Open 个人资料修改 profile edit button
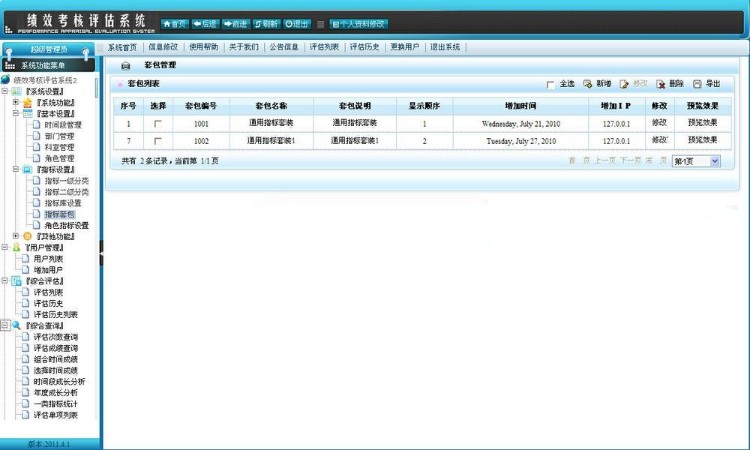Image resolution: width=750 pixels, height=450 pixels. [359, 24]
